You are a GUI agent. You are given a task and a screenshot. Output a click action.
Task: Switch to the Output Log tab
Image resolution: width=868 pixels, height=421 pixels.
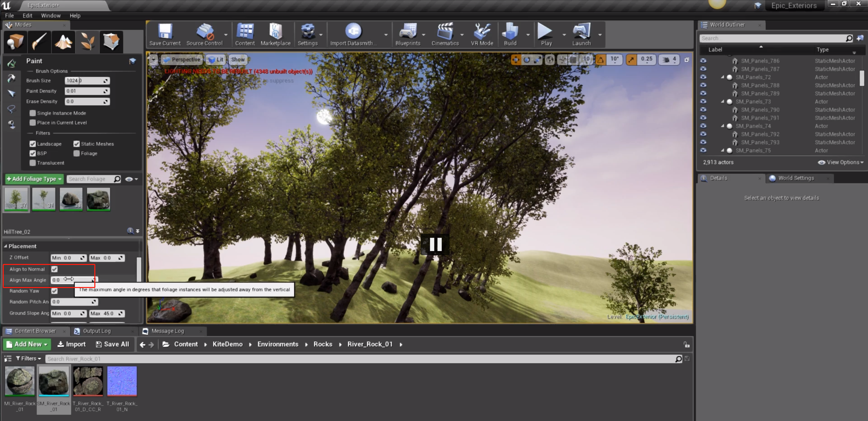click(97, 331)
